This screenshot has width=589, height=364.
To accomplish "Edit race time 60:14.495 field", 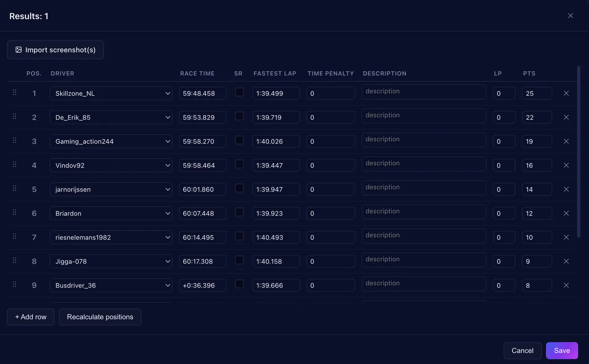I will pos(203,237).
